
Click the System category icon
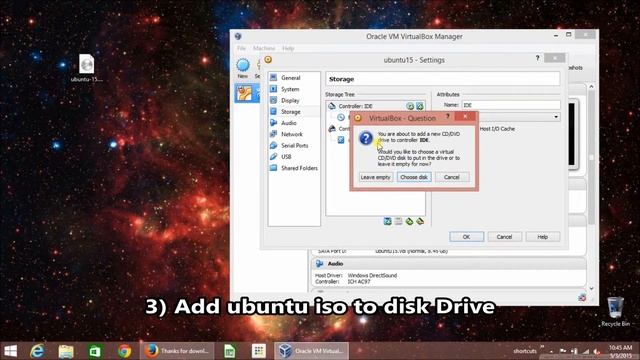273,89
